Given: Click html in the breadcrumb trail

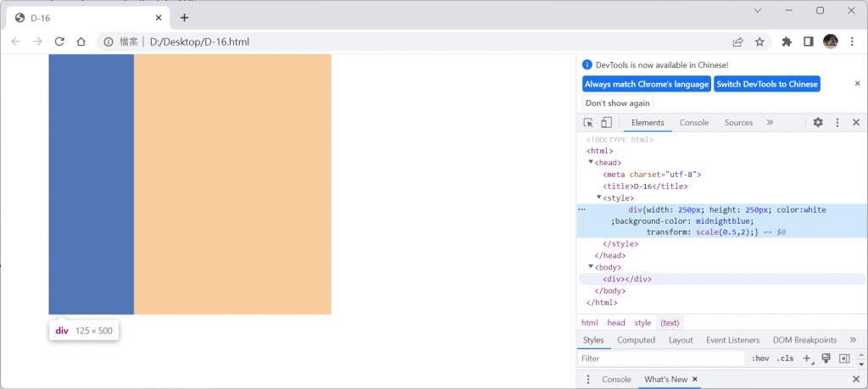Looking at the screenshot, I should pos(590,323).
